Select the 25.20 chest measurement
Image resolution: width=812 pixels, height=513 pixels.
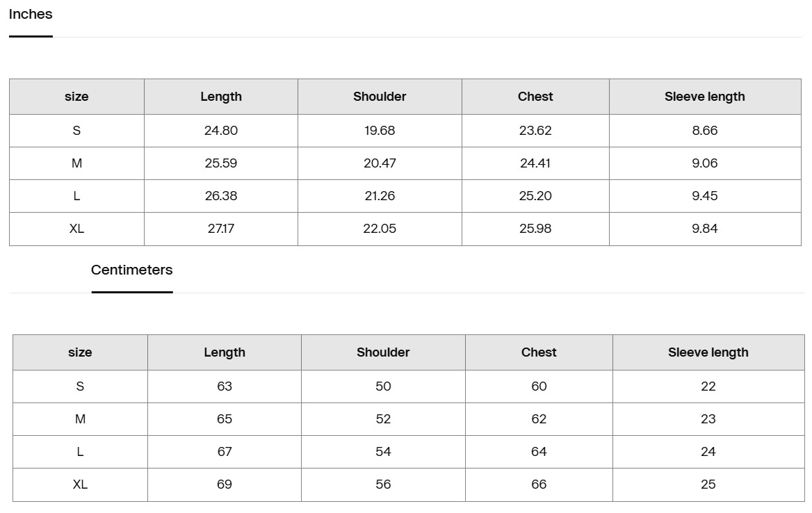(x=535, y=196)
